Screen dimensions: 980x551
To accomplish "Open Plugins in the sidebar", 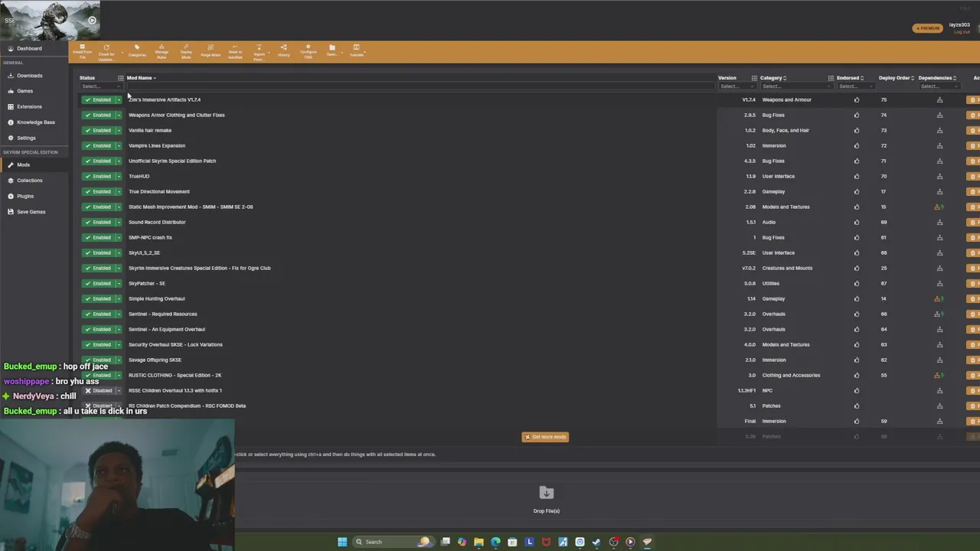I will pyautogui.click(x=25, y=196).
